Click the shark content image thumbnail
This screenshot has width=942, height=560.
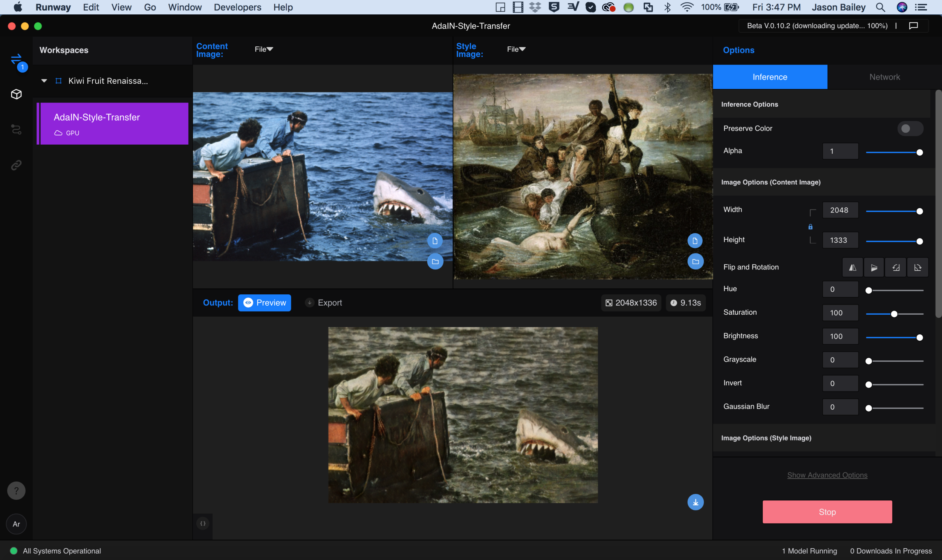click(323, 177)
